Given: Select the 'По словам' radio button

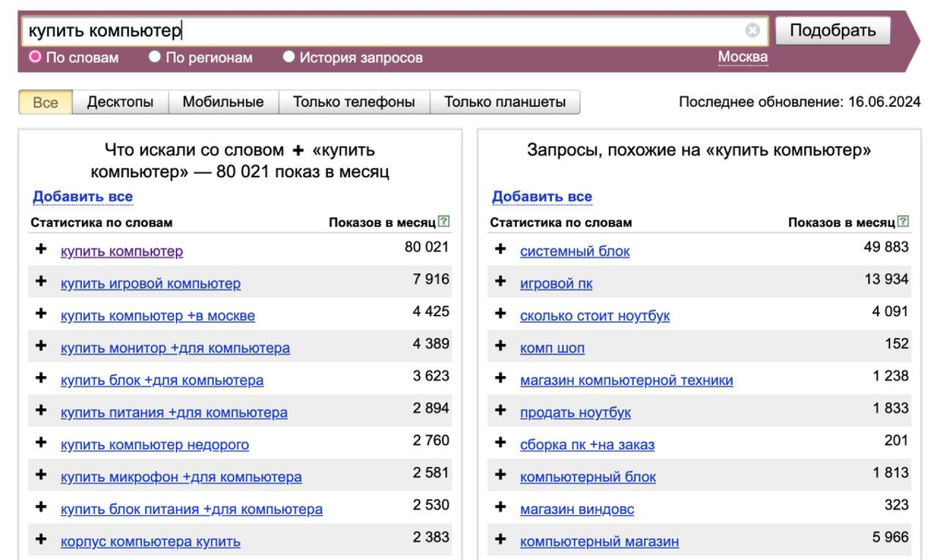Looking at the screenshot, I should pyautogui.click(x=34, y=57).
